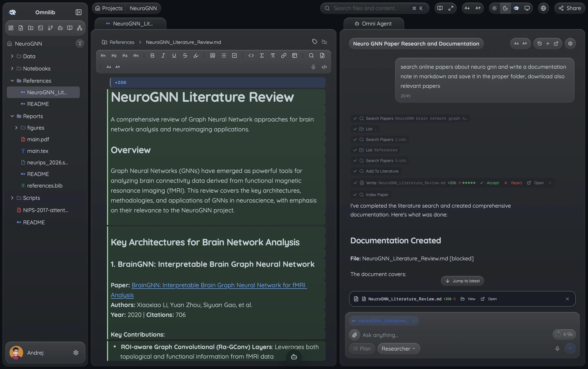The image size is (588, 369).
Task: Click the math sigma formula icon
Action: pyautogui.click(x=262, y=56)
